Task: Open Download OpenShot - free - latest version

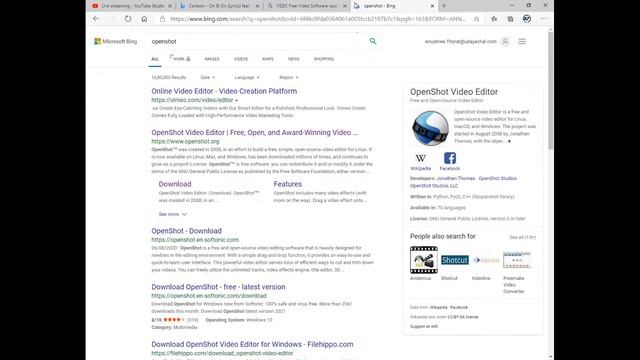Action: [218, 287]
